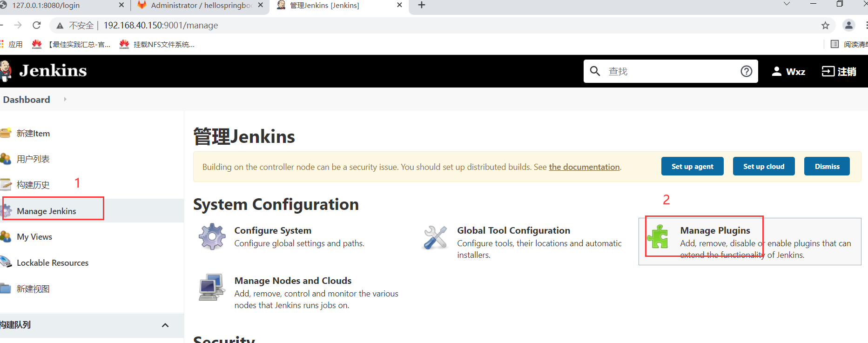Bookmark this page with the star icon
Screen dimensions: 868x343
pos(825,26)
